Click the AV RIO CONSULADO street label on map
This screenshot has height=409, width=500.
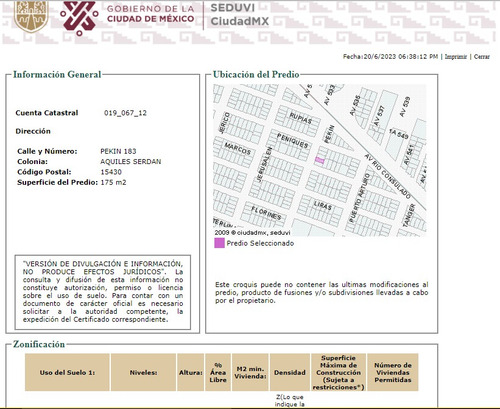(x=387, y=176)
